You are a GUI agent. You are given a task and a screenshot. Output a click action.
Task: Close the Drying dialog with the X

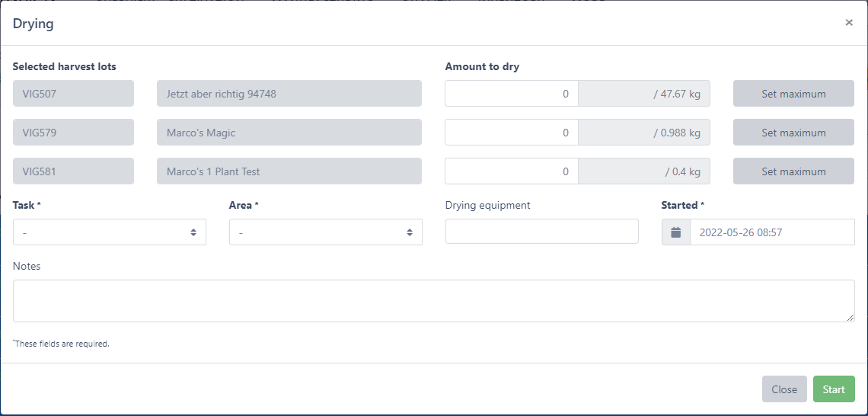[x=848, y=23]
